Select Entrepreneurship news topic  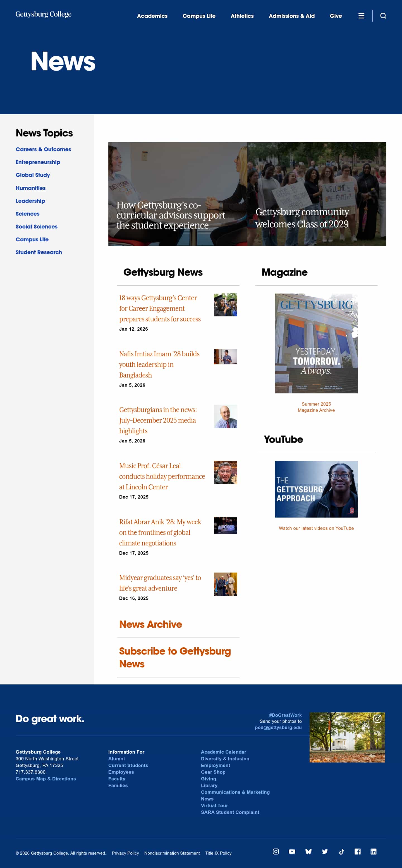click(x=38, y=162)
